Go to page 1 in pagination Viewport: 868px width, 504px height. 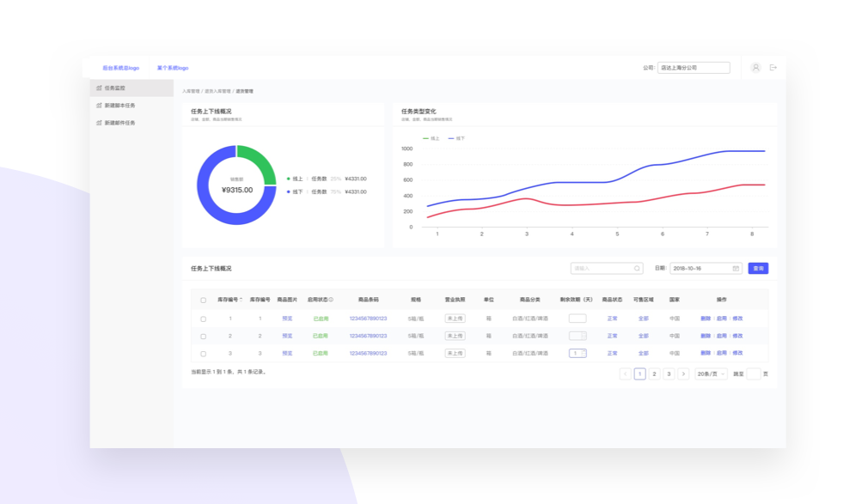point(640,374)
